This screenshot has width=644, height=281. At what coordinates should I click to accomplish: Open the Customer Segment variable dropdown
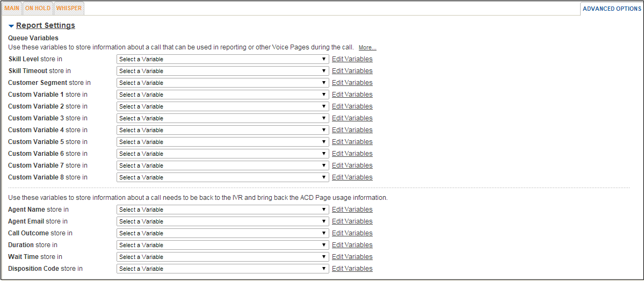[x=222, y=83]
